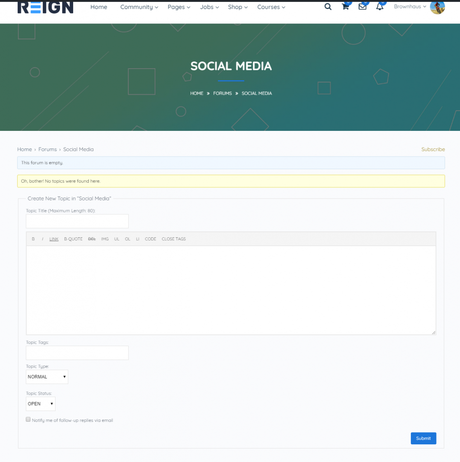The height and width of the screenshot is (462, 460).
Task: Click 'This forum is empty.' notice
Action: click(x=231, y=163)
